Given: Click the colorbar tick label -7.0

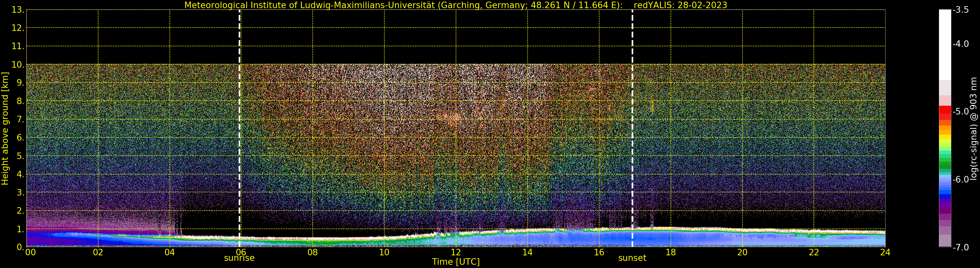Looking at the screenshot, I should 960,248.
